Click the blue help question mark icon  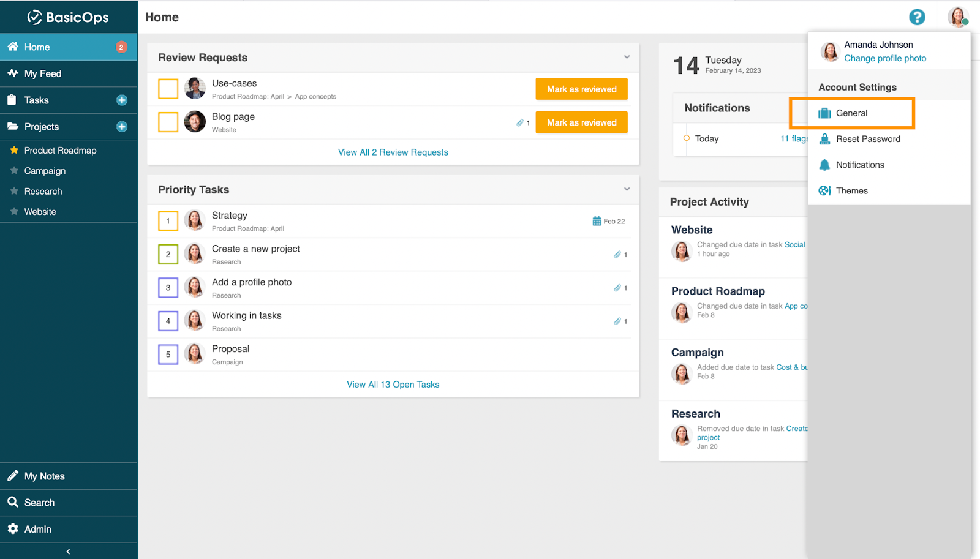(917, 17)
